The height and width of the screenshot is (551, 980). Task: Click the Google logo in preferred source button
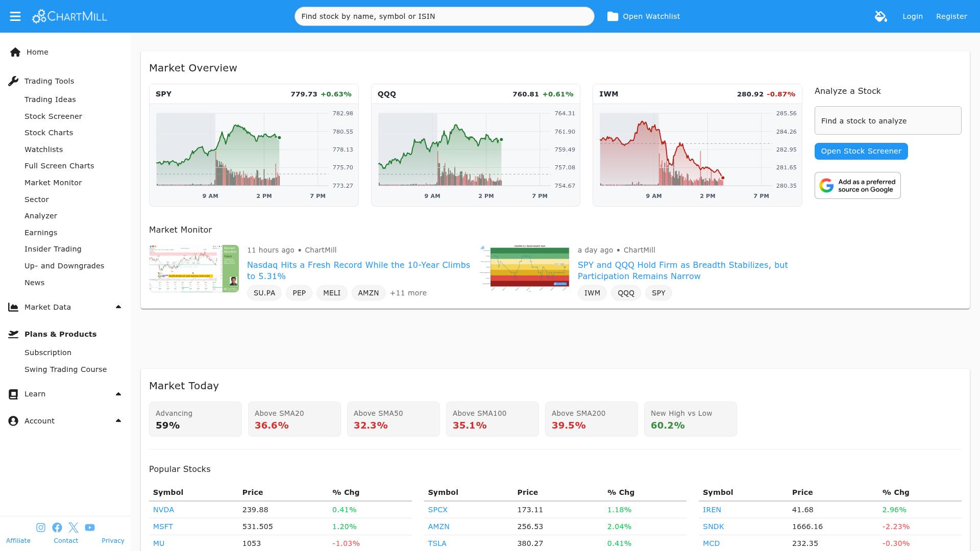coord(826,185)
